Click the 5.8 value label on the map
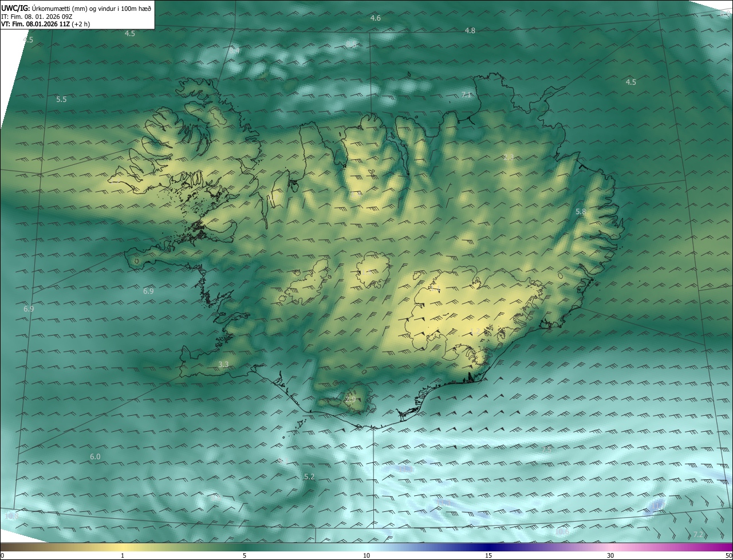Screen dimensions: 733x560 tap(581, 211)
